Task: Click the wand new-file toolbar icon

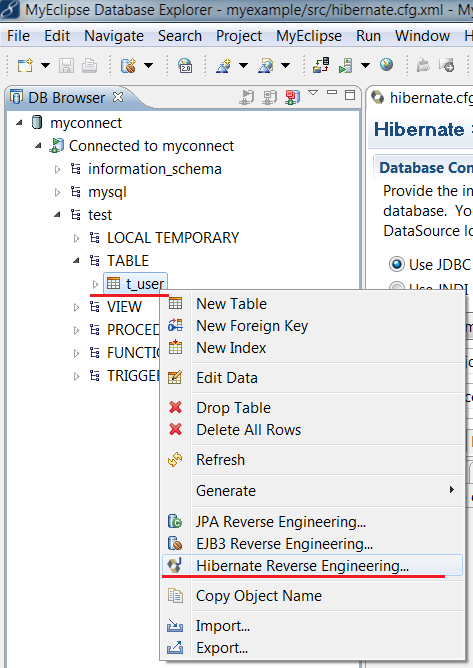Action: 224,65
